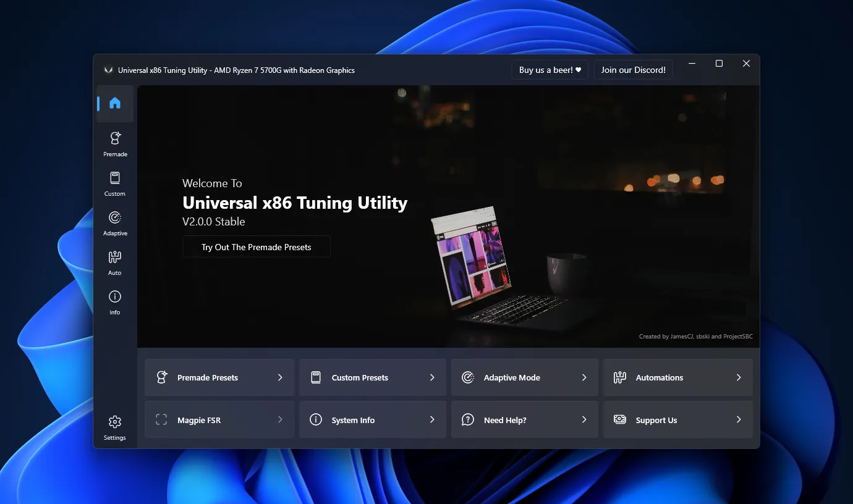Switch to the Adaptive sidebar section
This screenshot has height=504, width=853.
[115, 223]
